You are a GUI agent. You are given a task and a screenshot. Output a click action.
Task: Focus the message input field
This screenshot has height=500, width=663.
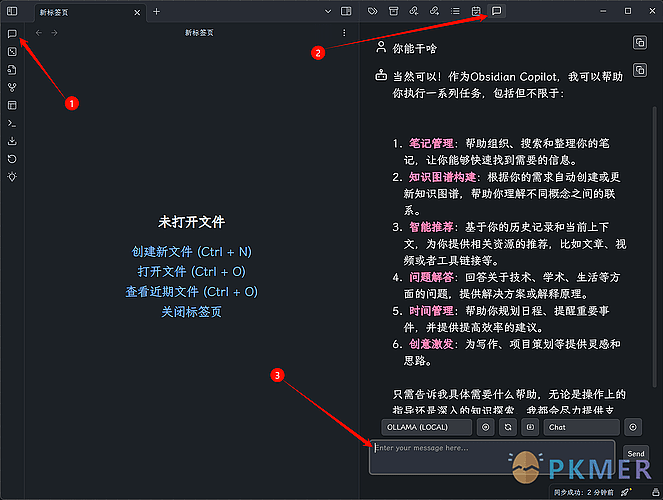point(492,457)
